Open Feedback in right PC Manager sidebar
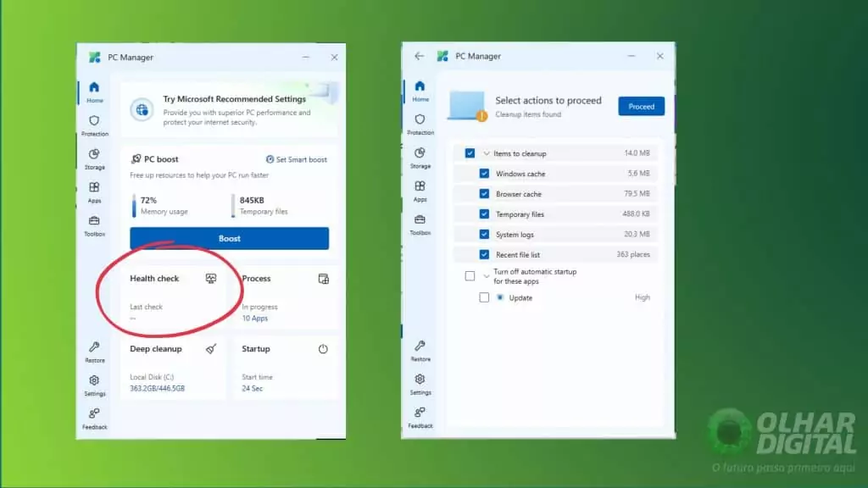Viewport: 868px width, 488px height. pos(420,418)
